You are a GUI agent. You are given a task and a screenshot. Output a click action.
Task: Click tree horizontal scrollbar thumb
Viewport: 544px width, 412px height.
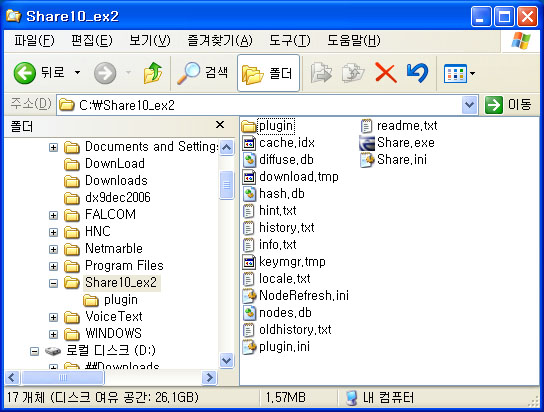[63, 377]
